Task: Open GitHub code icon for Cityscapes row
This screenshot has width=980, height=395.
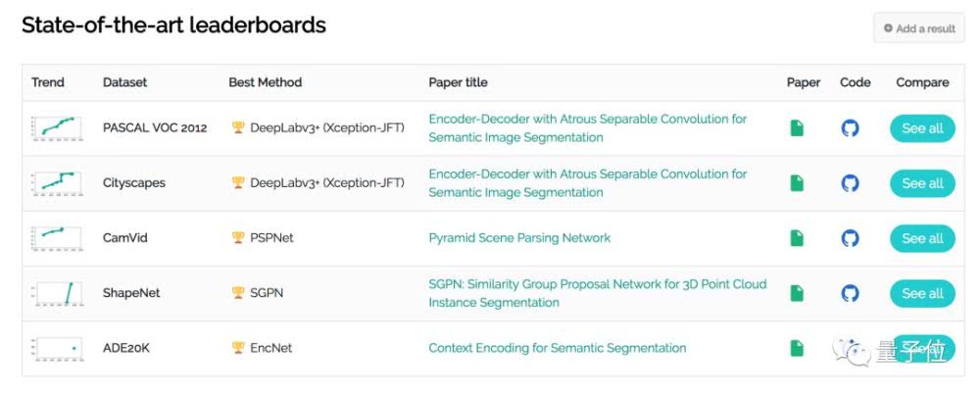Action: click(x=850, y=183)
